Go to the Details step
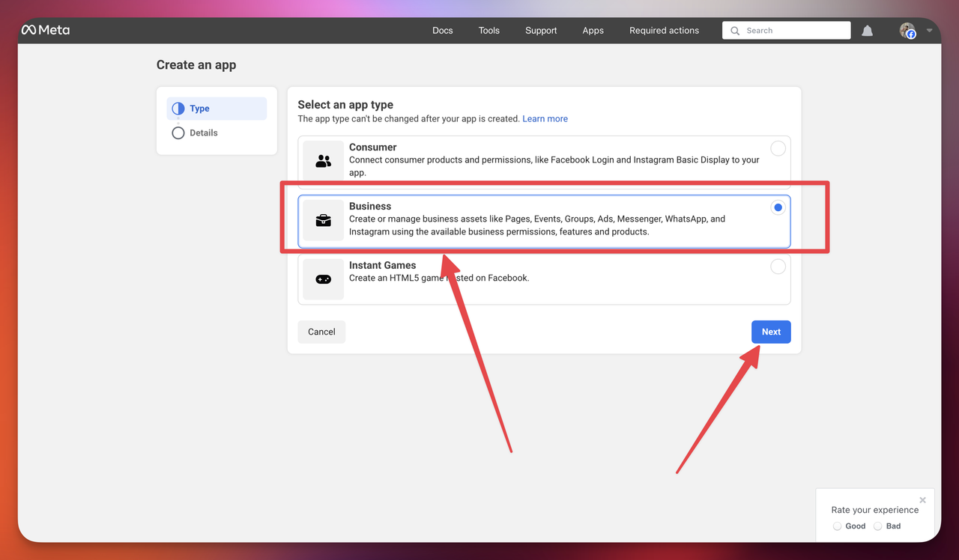 [217, 133]
